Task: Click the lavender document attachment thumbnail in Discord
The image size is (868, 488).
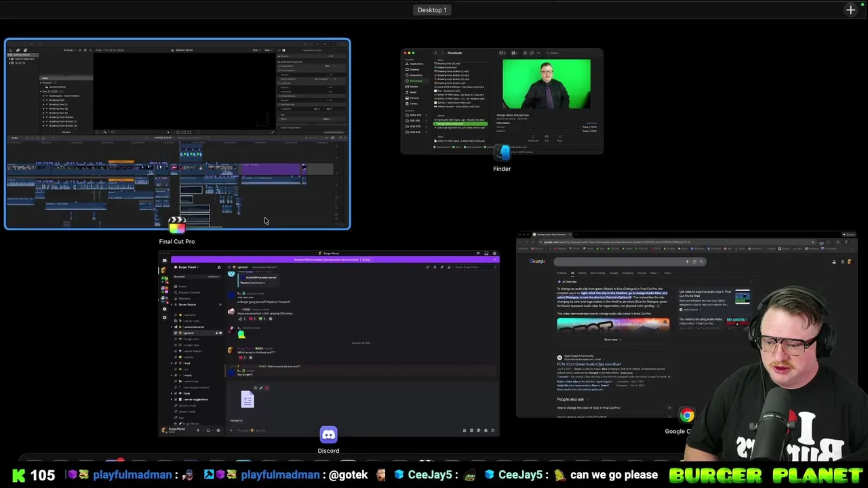Action: pyautogui.click(x=248, y=399)
